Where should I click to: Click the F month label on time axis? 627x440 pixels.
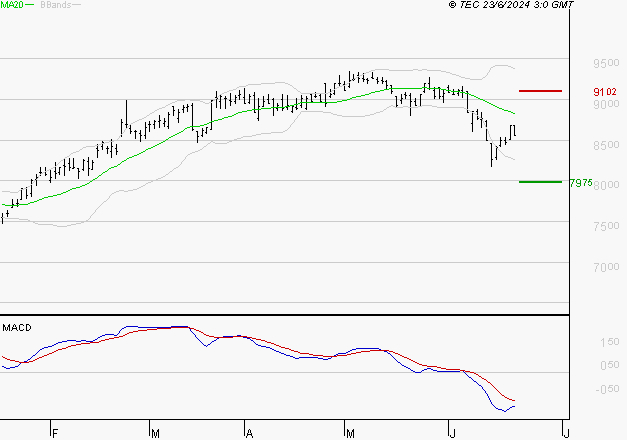55,434
